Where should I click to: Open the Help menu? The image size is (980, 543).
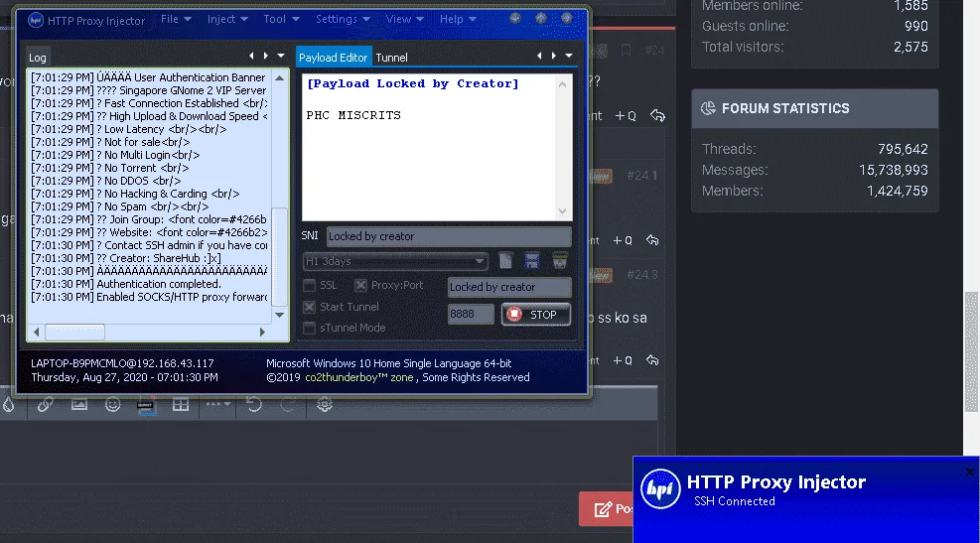[458, 20]
